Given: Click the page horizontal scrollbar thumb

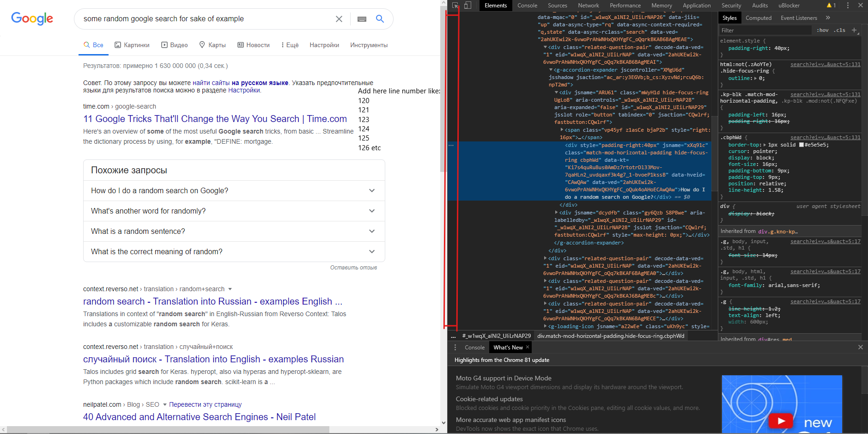Looking at the screenshot, I should pyautogui.click(x=168, y=429).
